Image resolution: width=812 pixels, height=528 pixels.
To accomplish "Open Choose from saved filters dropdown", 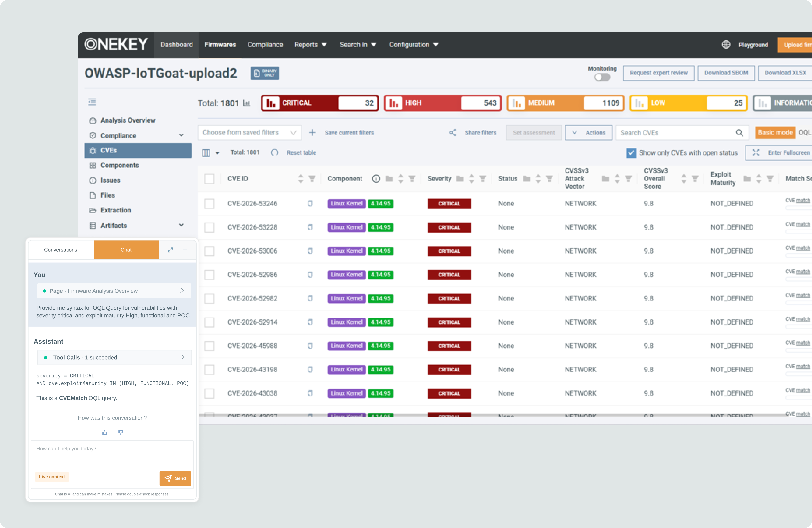I will point(250,132).
